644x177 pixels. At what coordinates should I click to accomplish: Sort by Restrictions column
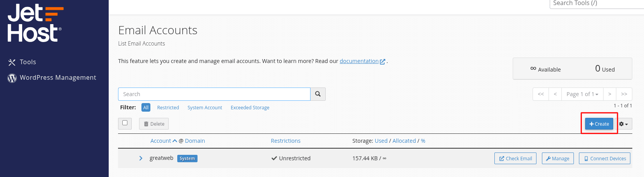click(286, 141)
